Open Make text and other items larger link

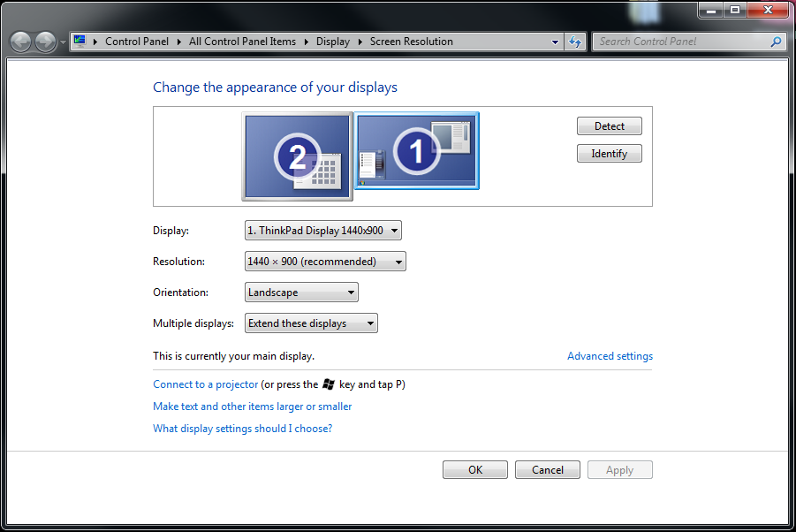pos(253,407)
